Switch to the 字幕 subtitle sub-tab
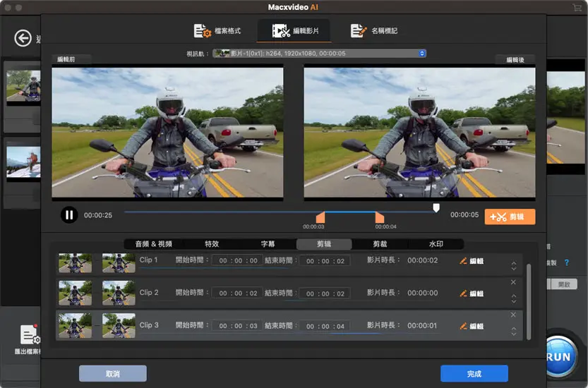588x388 pixels. point(268,244)
